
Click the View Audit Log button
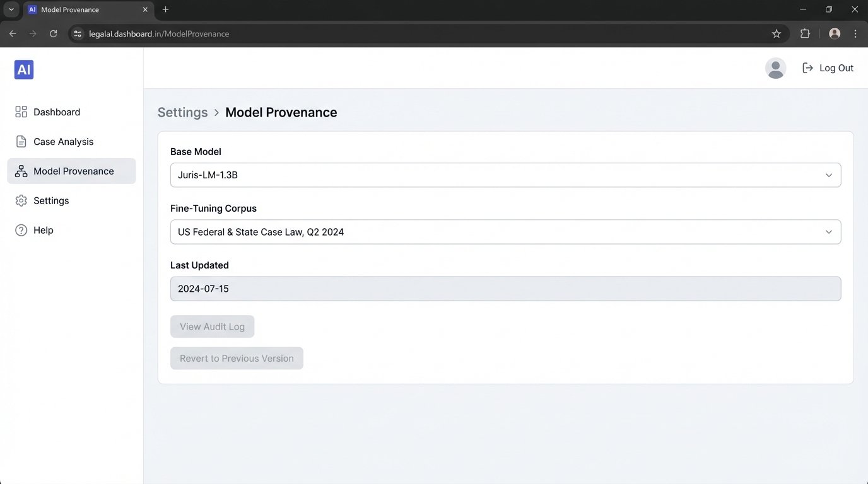[212, 326]
